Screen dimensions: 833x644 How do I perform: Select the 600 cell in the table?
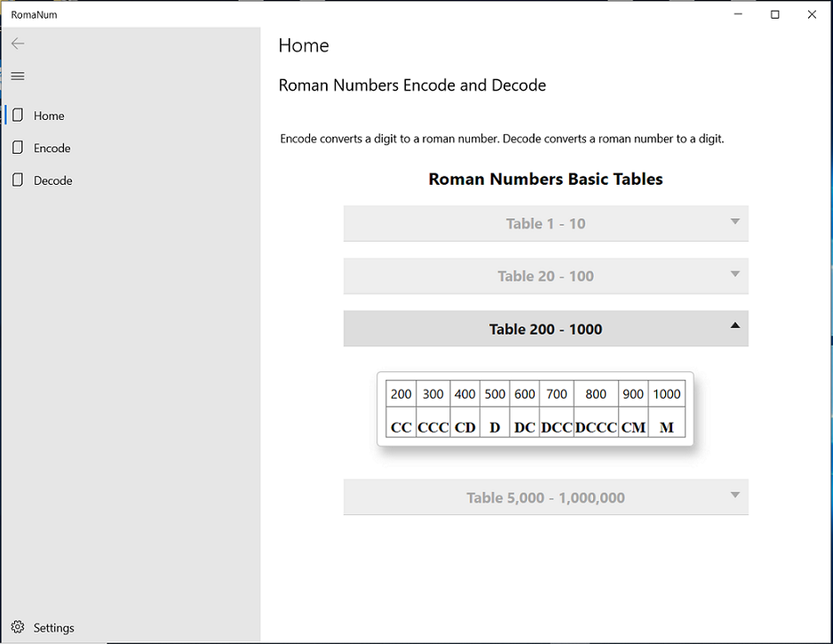[524, 394]
